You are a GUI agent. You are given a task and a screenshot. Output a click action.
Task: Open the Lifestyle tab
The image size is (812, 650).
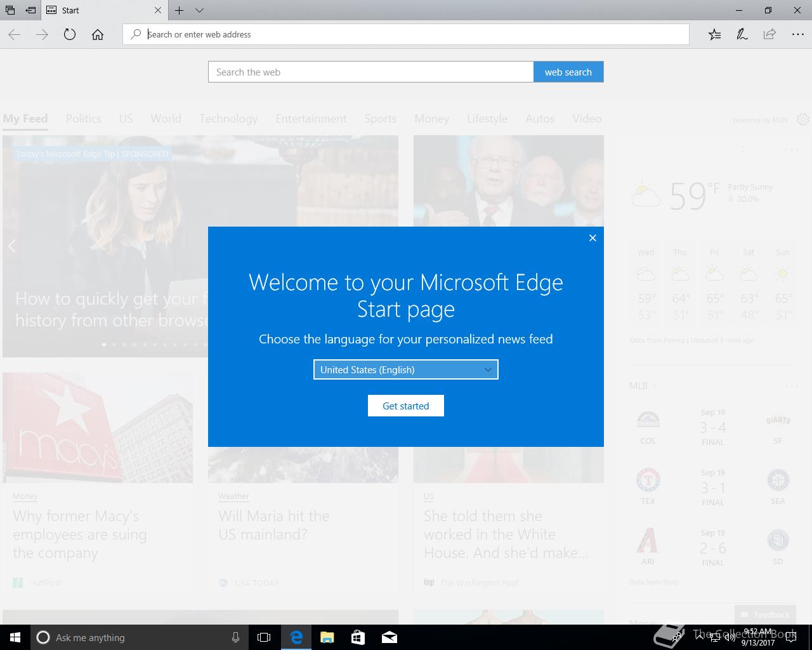coord(487,119)
